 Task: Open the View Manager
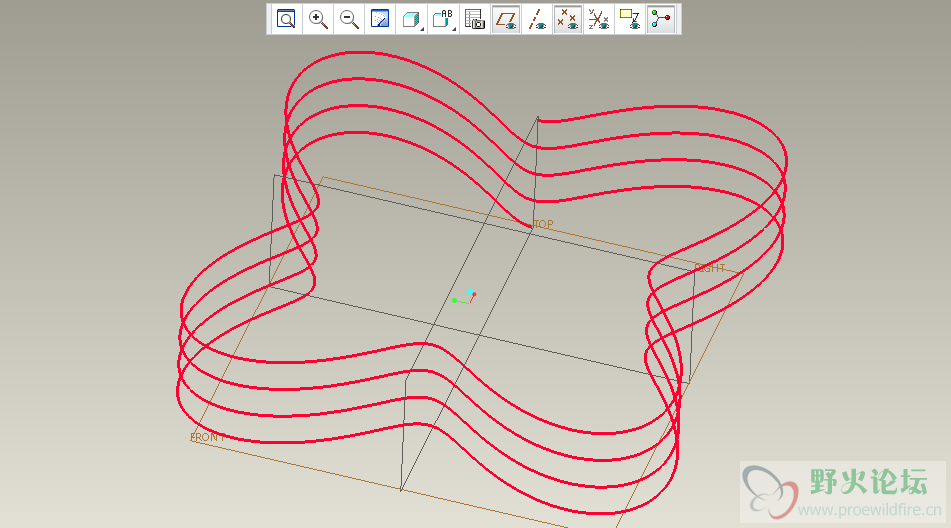point(475,19)
